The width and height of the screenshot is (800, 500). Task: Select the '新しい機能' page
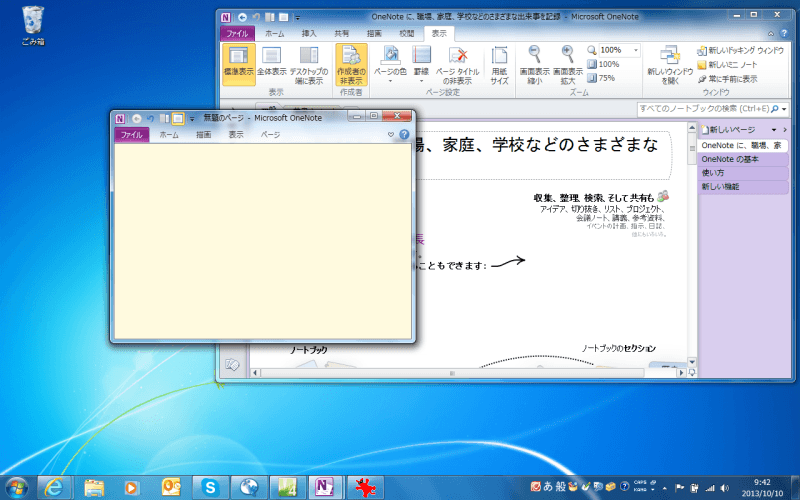[743, 187]
